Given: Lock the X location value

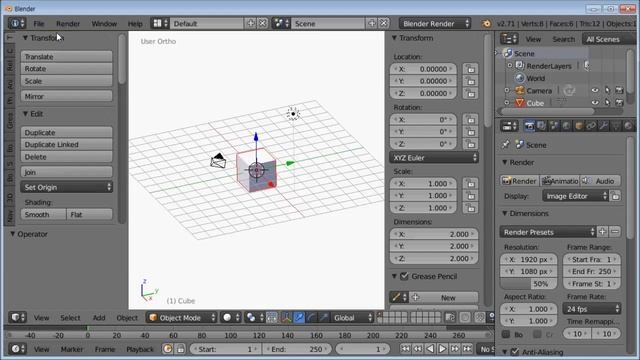Looking at the screenshot, I should 470,69.
